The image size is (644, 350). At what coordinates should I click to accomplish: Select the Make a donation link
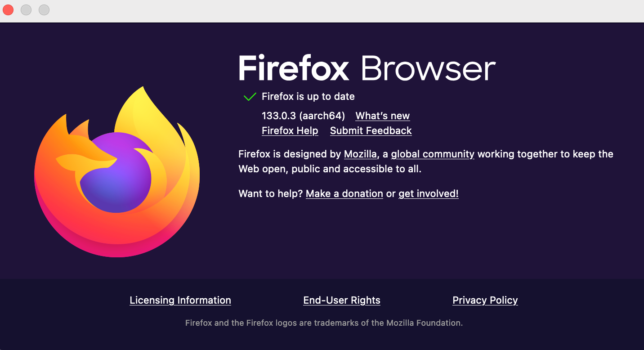point(344,194)
